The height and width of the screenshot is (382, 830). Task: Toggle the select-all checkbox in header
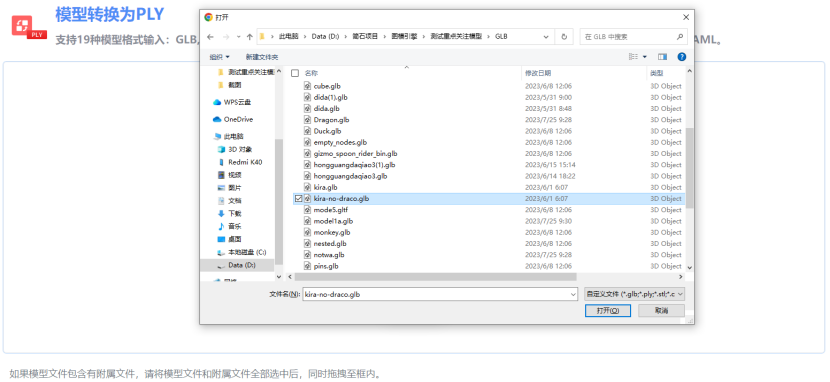click(x=295, y=73)
